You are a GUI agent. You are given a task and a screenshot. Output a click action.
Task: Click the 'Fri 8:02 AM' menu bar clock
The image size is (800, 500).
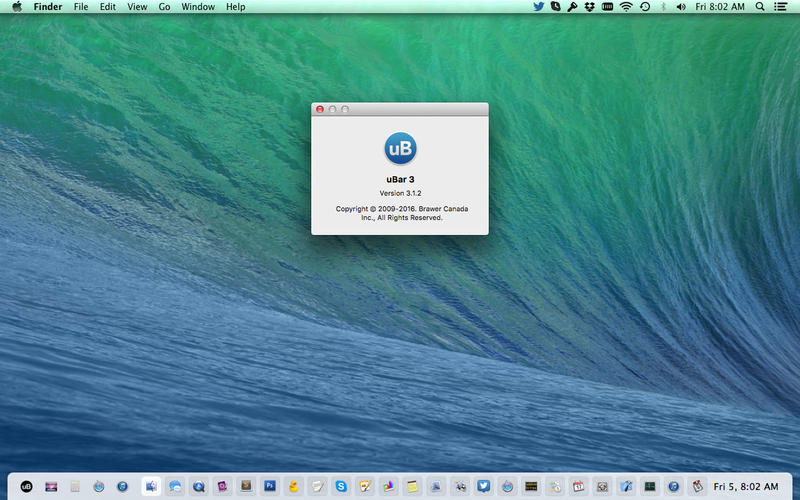tap(720, 7)
